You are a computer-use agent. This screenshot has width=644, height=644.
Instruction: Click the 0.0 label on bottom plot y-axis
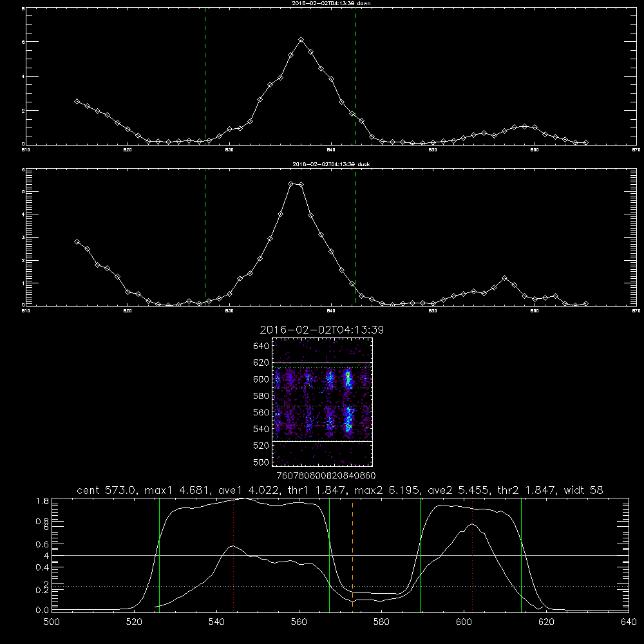[43, 610]
